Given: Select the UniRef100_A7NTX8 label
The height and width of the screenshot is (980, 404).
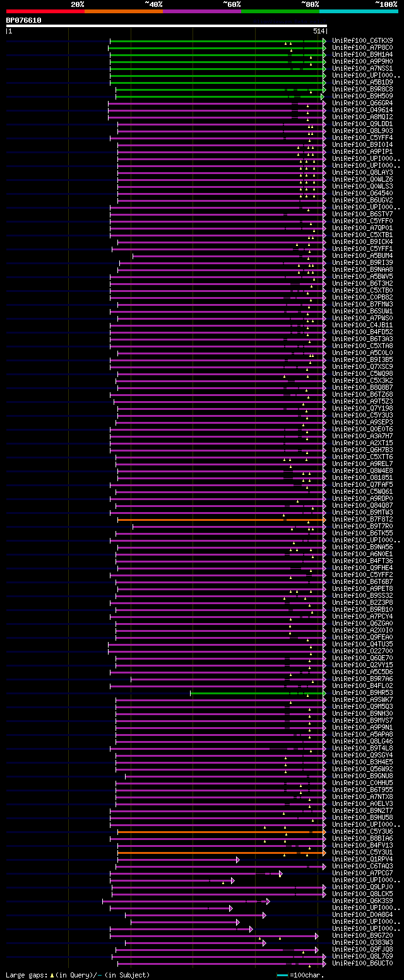Looking at the screenshot, I should click(362, 796).
